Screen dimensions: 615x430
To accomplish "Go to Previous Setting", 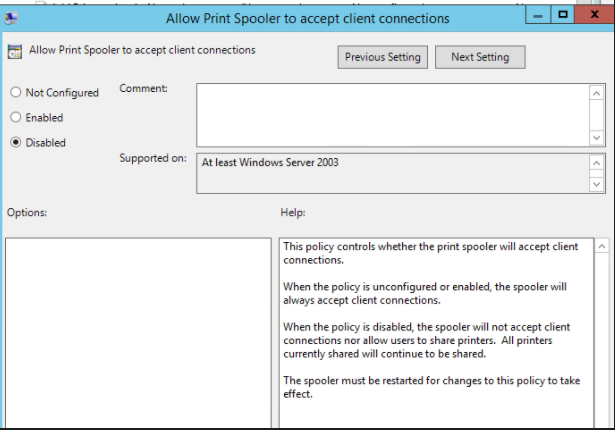I will pos(382,57).
